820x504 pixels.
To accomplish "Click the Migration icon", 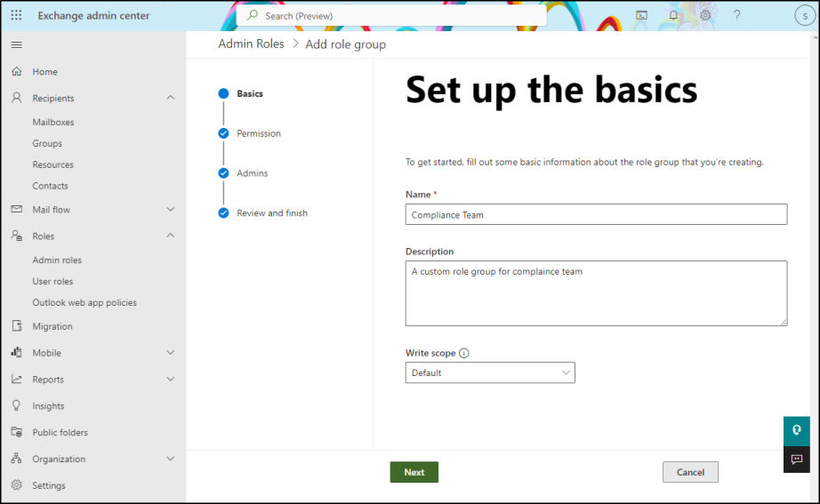I will 17,325.
